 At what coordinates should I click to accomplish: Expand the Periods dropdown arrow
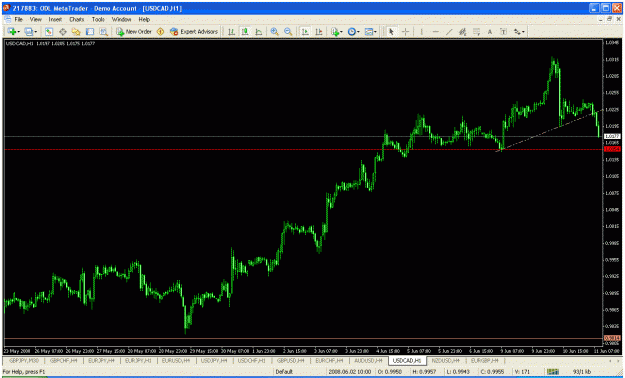click(x=358, y=32)
